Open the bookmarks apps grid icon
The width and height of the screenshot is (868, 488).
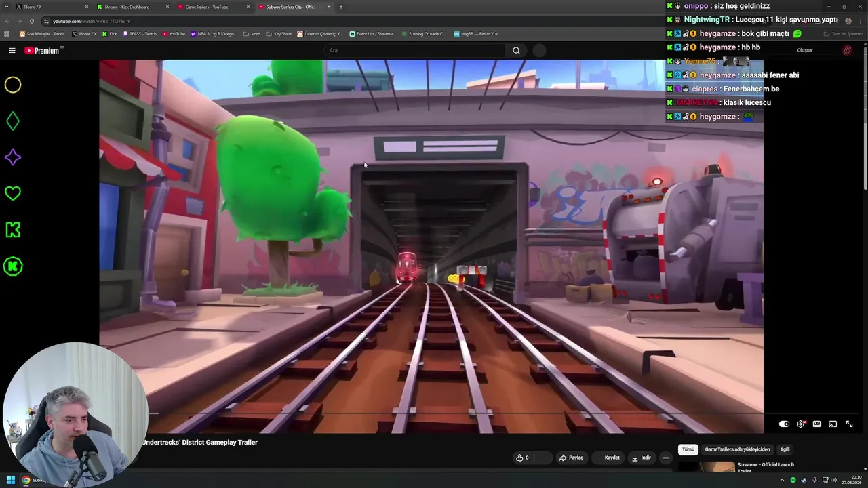(x=7, y=34)
